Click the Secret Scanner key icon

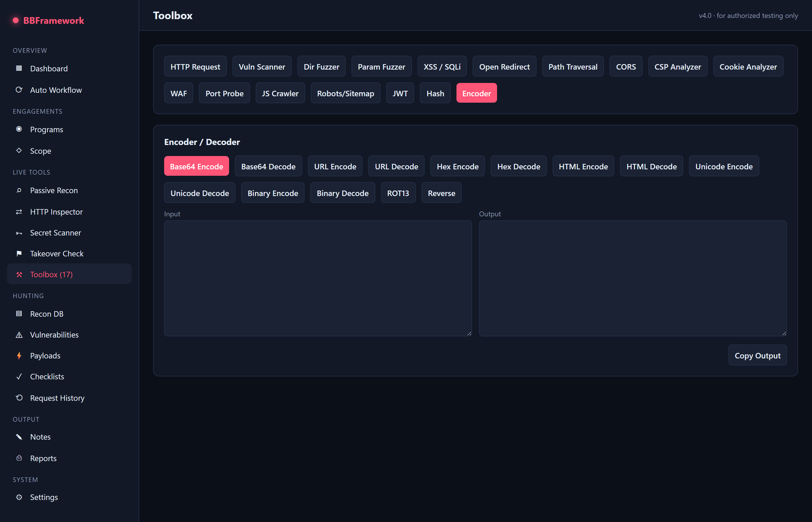tap(19, 233)
